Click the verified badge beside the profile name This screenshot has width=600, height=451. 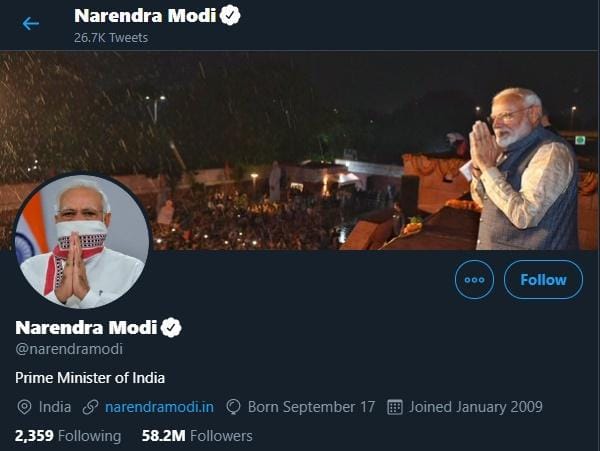coord(172,328)
